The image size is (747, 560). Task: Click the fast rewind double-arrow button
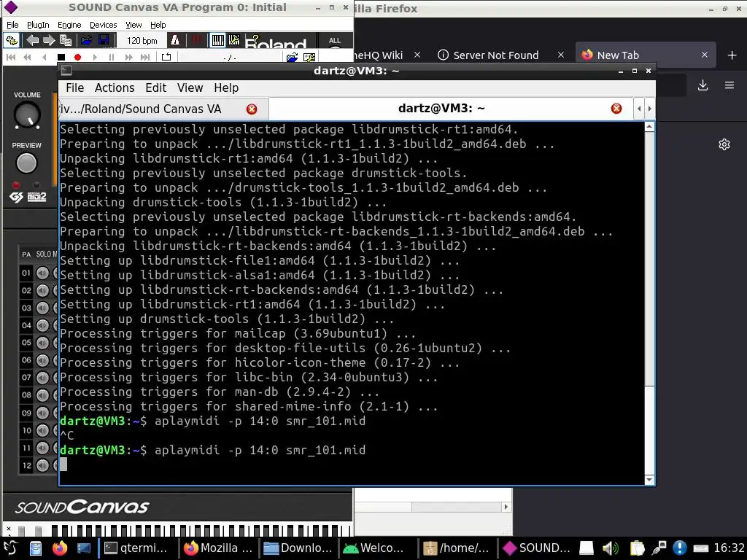[28, 57]
